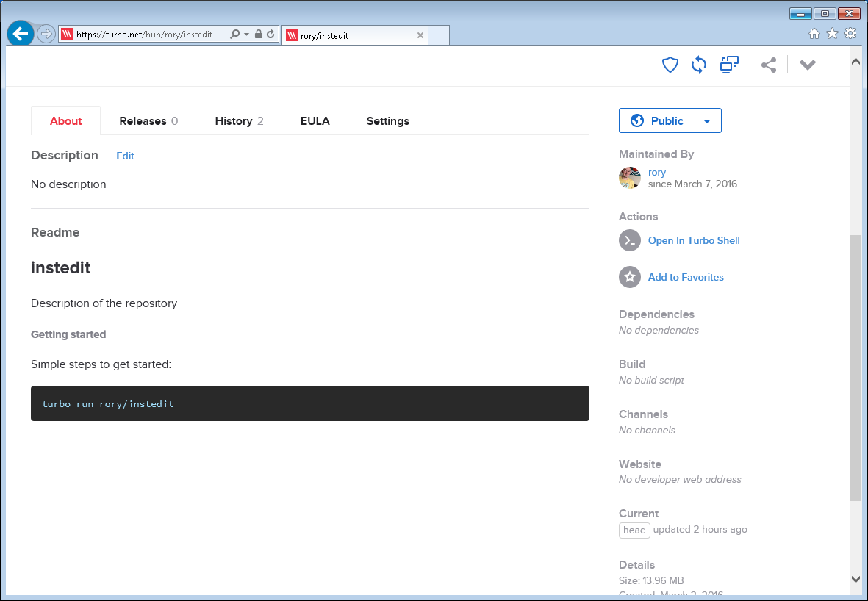Click 'Simple steps to get started:' text
The width and height of the screenshot is (868, 601).
pos(101,364)
